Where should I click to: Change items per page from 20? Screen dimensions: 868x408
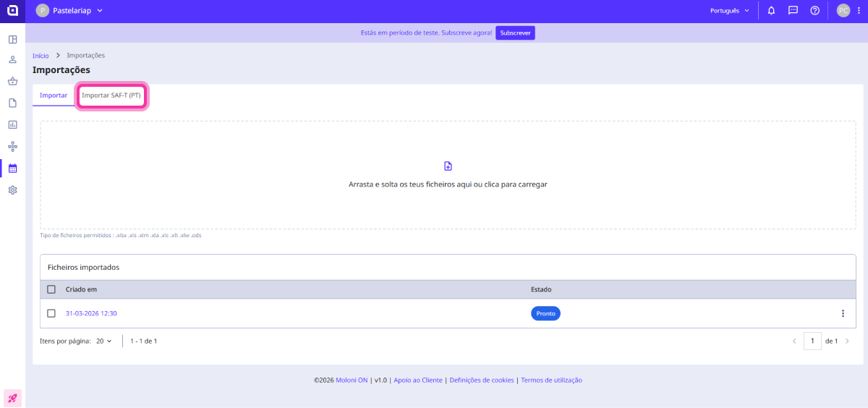(104, 341)
